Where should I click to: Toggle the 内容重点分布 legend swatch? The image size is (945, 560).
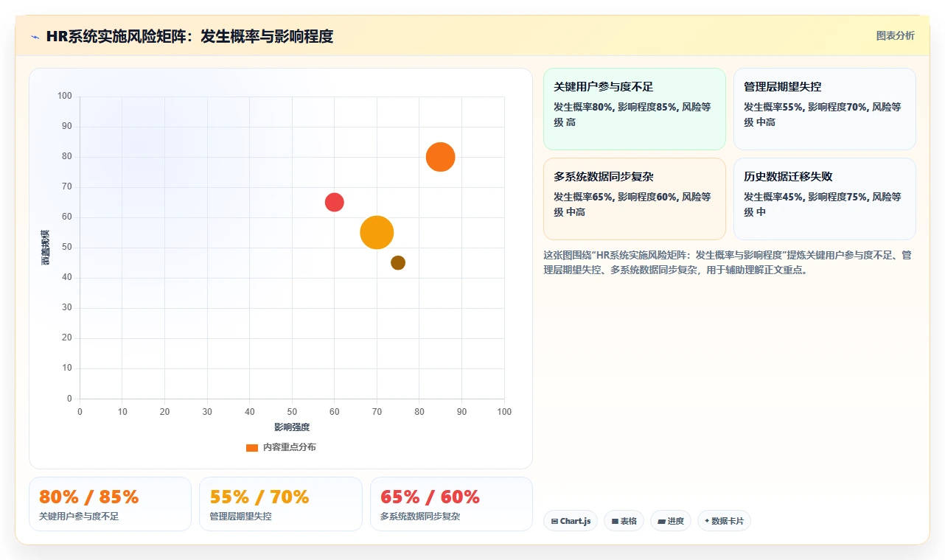[x=252, y=447]
